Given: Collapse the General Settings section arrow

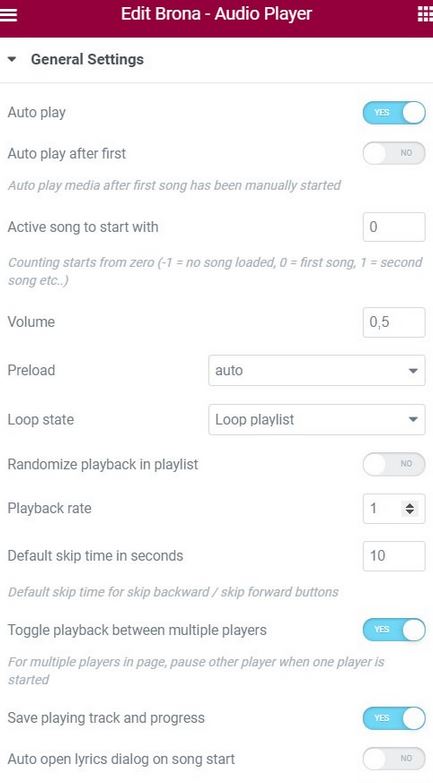Looking at the screenshot, I should pos(12,59).
